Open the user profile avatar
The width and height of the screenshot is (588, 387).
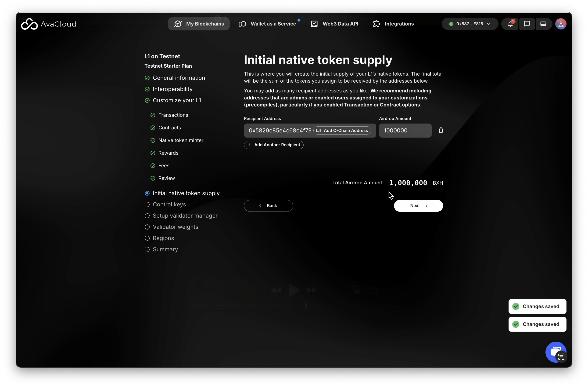coord(561,24)
